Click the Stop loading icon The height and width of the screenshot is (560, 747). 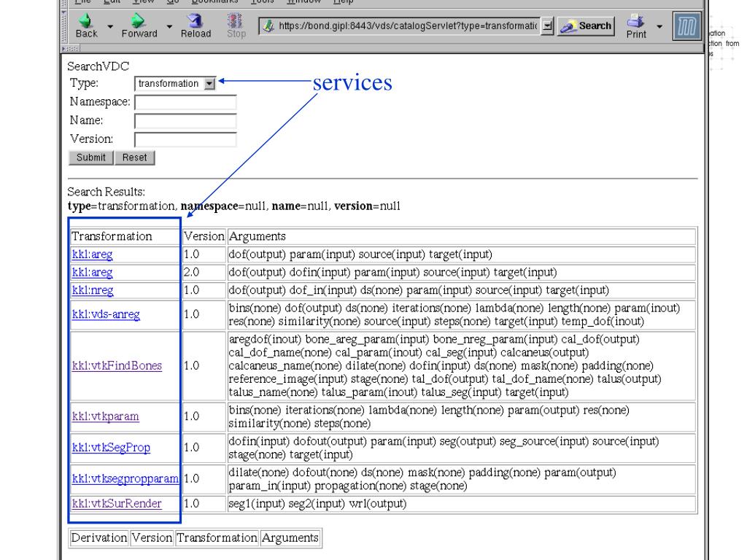[x=236, y=20]
